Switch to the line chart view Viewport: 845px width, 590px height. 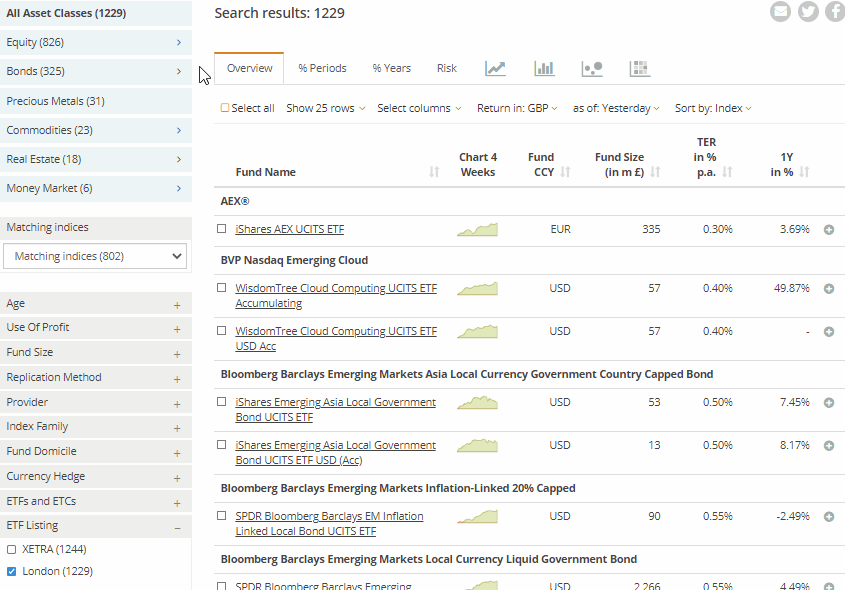[495, 67]
